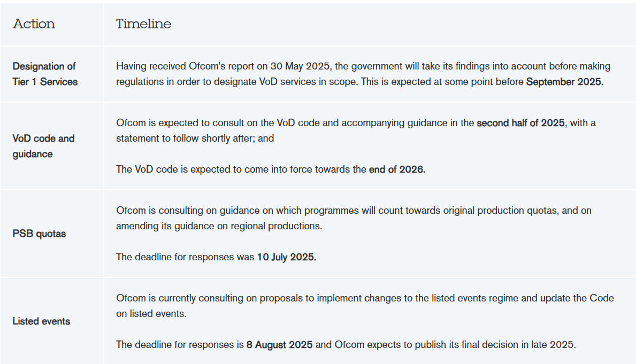636x364 pixels.
Task: Click the bold end of 2026 text
Action: click(397, 169)
